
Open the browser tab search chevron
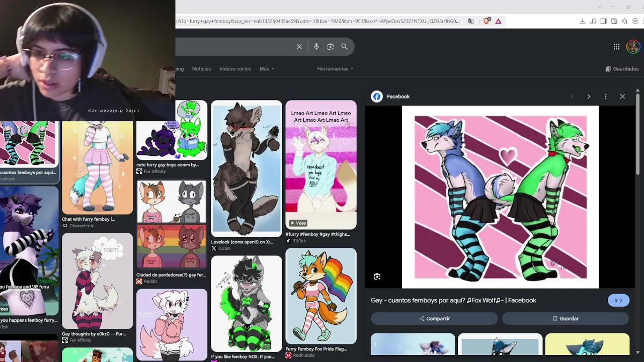599,7
